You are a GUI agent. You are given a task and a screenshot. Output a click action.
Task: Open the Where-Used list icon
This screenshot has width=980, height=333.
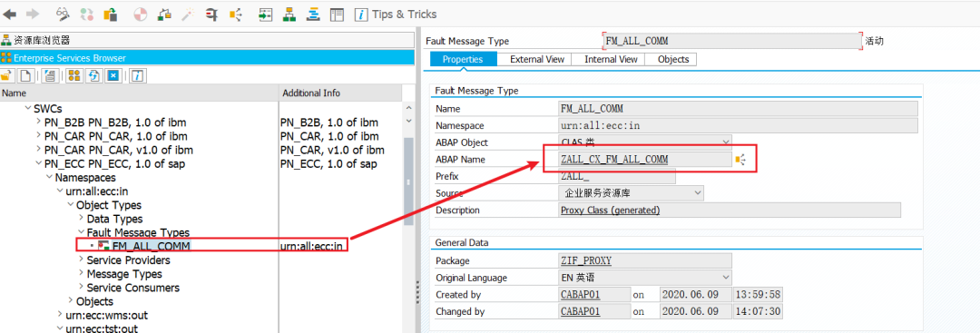(x=236, y=14)
